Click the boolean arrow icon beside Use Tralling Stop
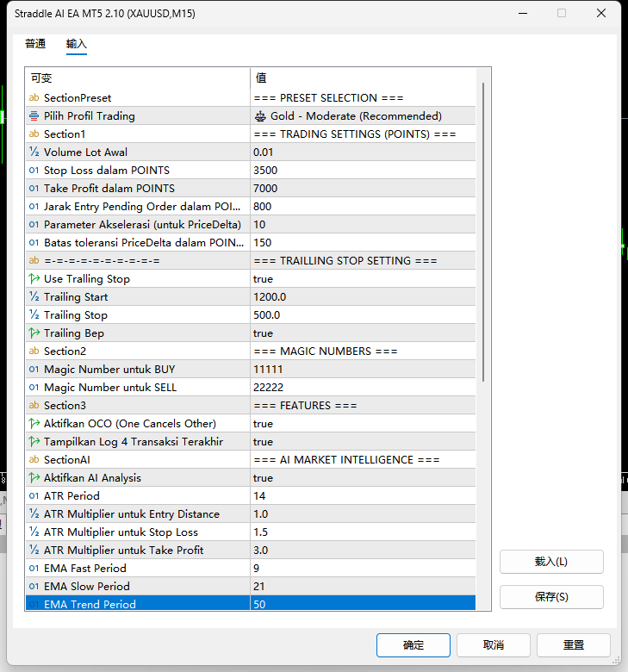This screenshot has height=672, width=628. (x=34, y=278)
